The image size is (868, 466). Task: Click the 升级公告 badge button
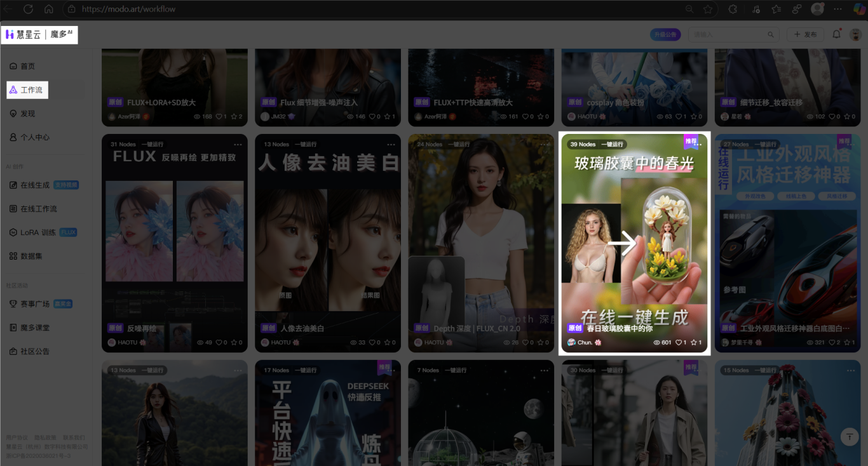click(x=665, y=35)
